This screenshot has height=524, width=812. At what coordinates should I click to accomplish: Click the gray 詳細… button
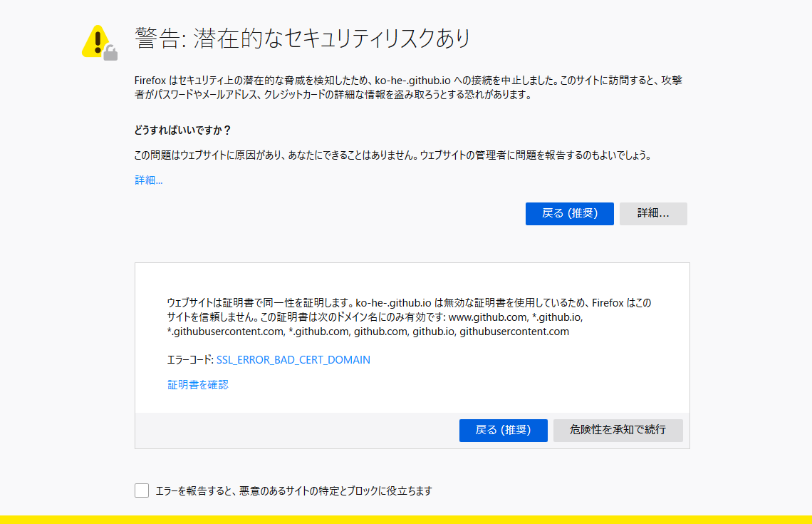pos(653,213)
